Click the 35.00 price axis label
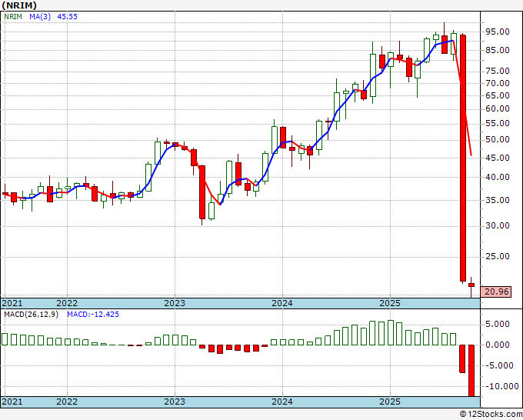 point(498,201)
